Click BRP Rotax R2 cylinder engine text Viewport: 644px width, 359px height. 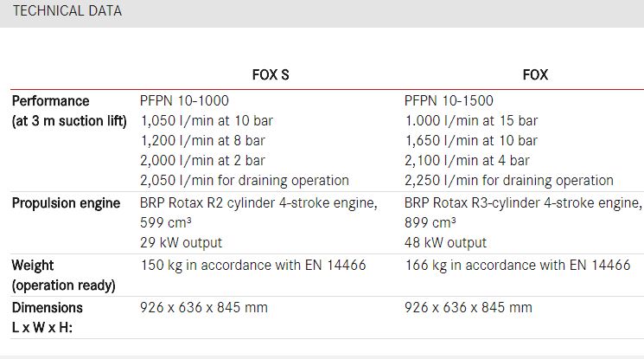click(258, 203)
